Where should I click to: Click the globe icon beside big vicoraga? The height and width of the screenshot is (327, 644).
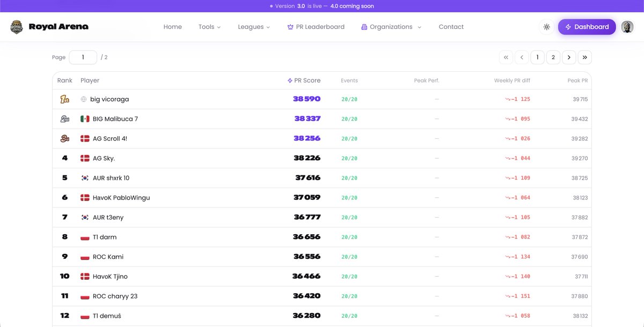[84, 99]
